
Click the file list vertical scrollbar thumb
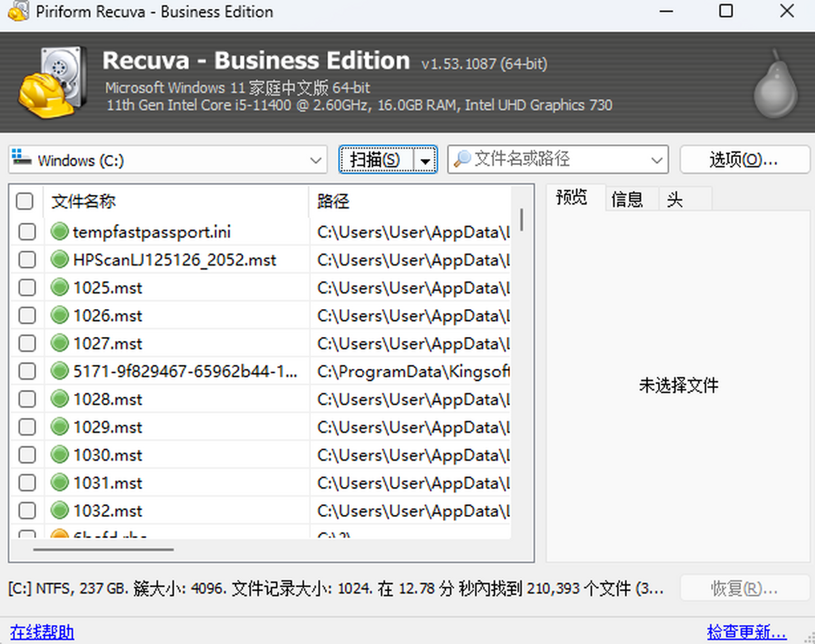pyautogui.click(x=522, y=220)
